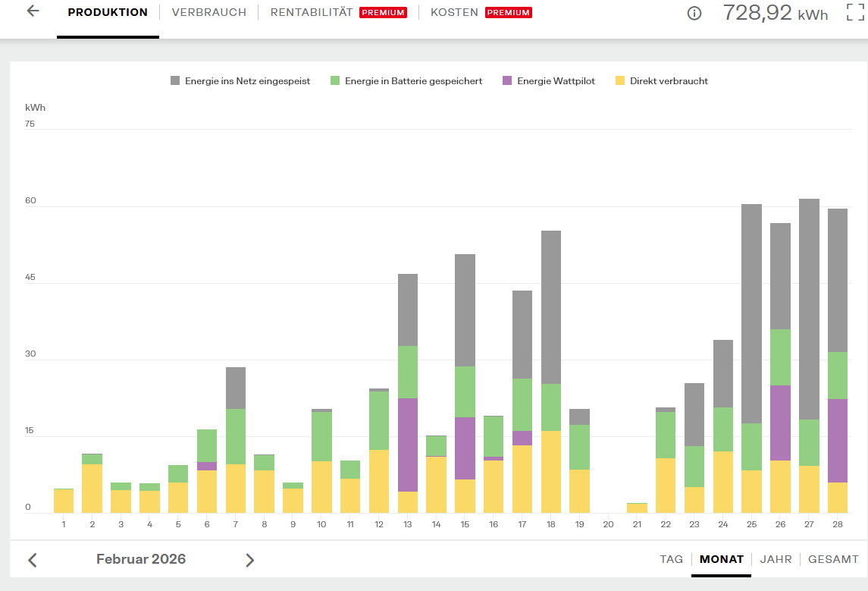Enter fullscreen with the expand icon
The image size is (868, 591).
click(855, 12)
